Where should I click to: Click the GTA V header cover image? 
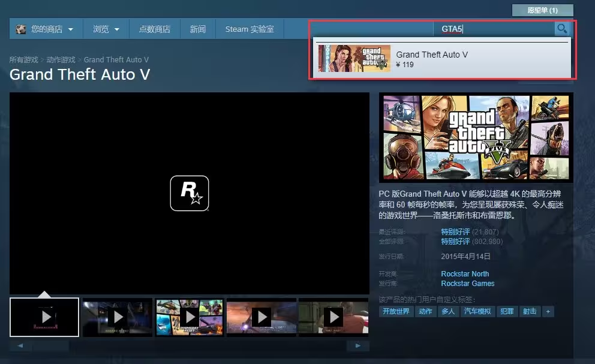coord(476,137)
